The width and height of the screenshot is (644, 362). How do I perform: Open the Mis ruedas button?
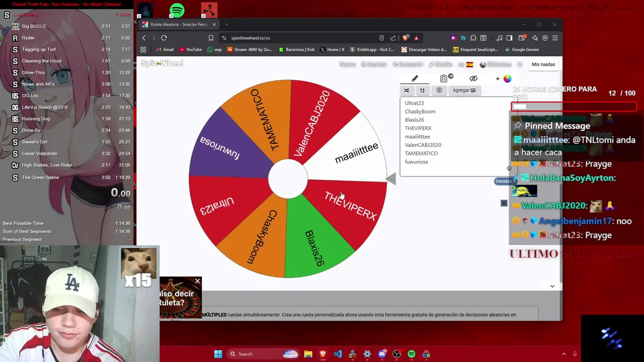click(x=543, y=64)
